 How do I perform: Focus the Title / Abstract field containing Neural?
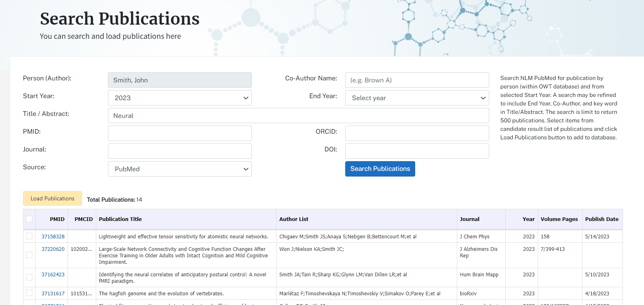point(298,116)
